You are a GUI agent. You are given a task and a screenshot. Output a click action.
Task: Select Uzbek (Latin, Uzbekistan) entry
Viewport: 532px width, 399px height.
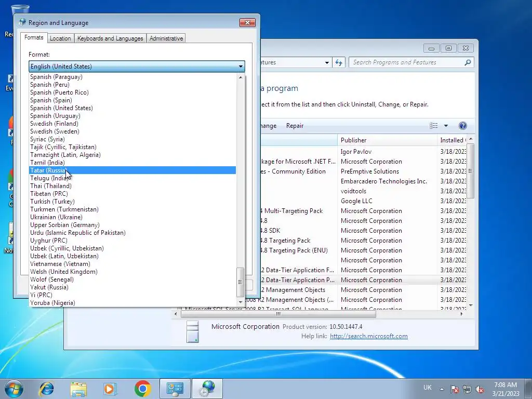(x=132, y=256)
